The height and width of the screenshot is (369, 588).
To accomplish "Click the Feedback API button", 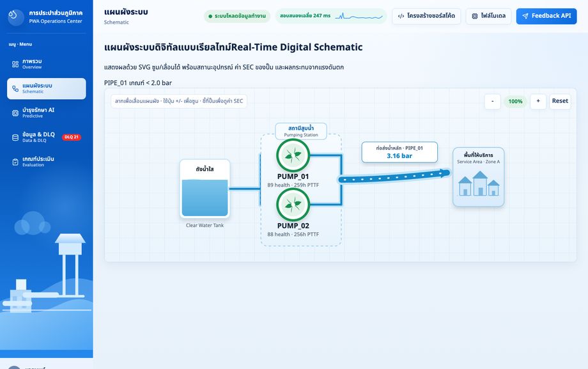I will [x=546, y=16].
